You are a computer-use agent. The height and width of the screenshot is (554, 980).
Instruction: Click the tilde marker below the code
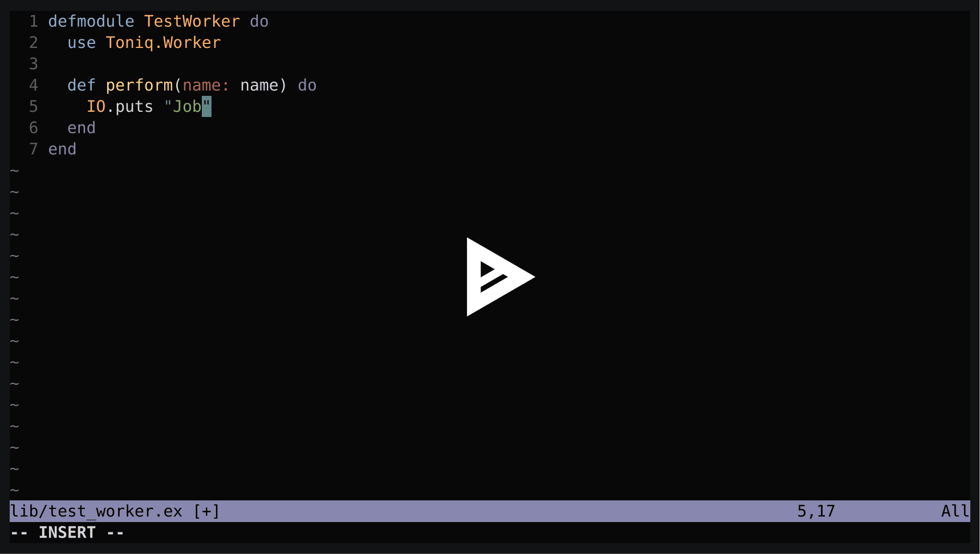pos(14,169)
